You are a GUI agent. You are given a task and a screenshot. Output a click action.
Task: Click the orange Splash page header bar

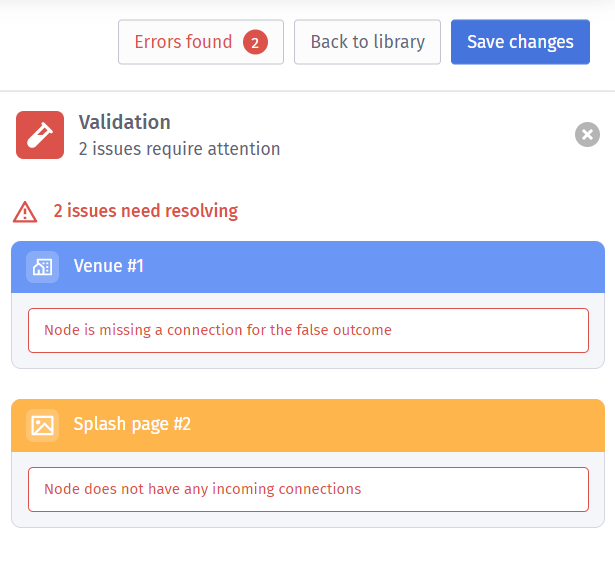pos(400,425)
